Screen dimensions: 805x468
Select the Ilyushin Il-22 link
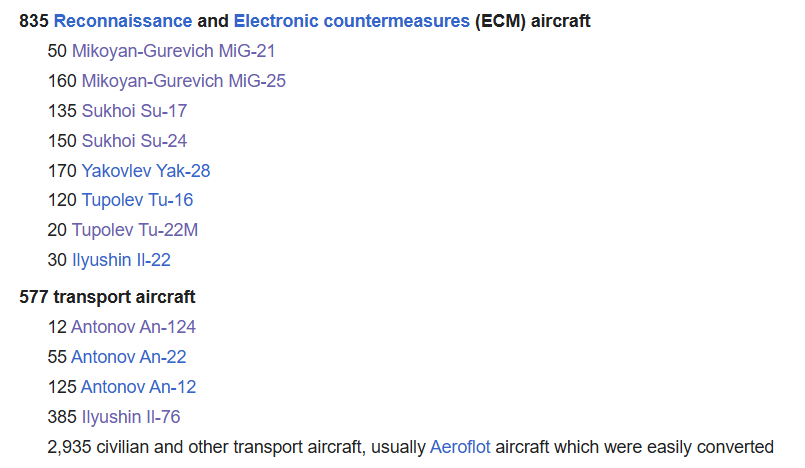coord(121,260)
